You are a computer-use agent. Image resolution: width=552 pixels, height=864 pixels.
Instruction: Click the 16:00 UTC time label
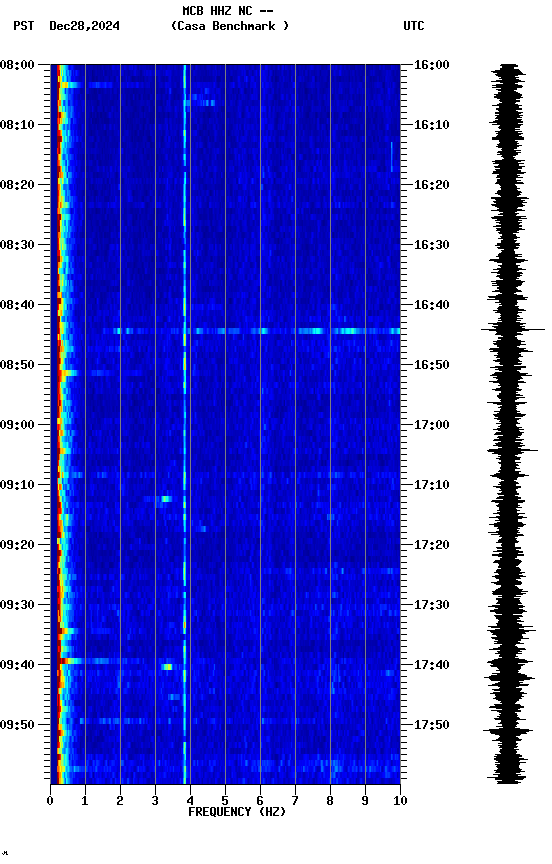click(x=432, y=65)
